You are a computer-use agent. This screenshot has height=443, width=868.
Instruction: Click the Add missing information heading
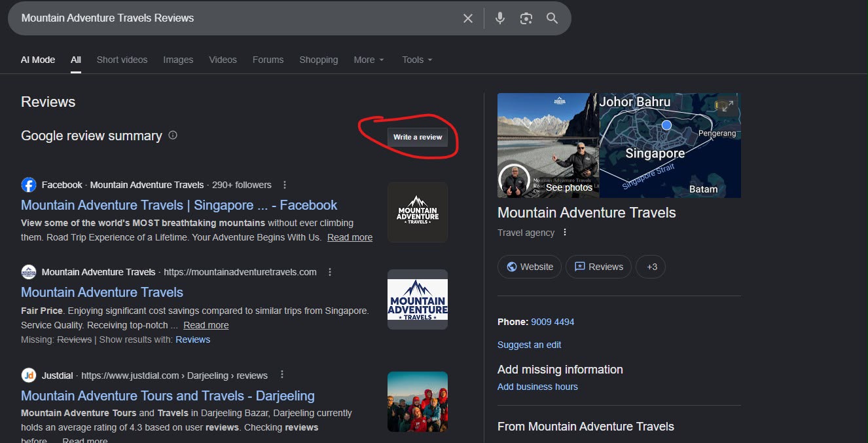560,370
